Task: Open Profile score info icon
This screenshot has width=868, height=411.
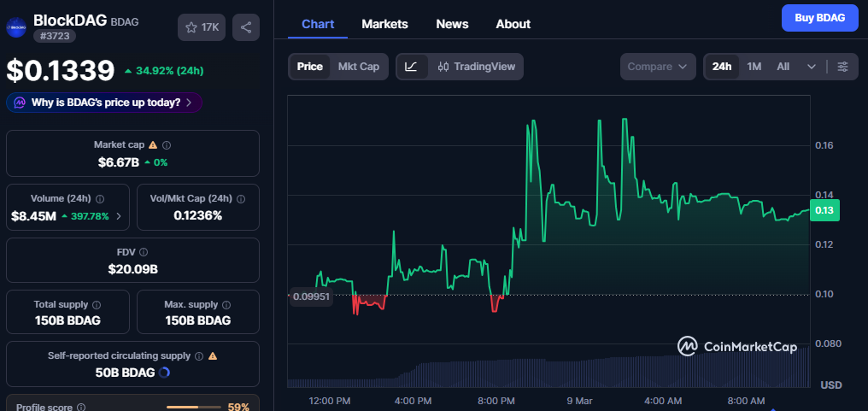Action: [81, 407]
